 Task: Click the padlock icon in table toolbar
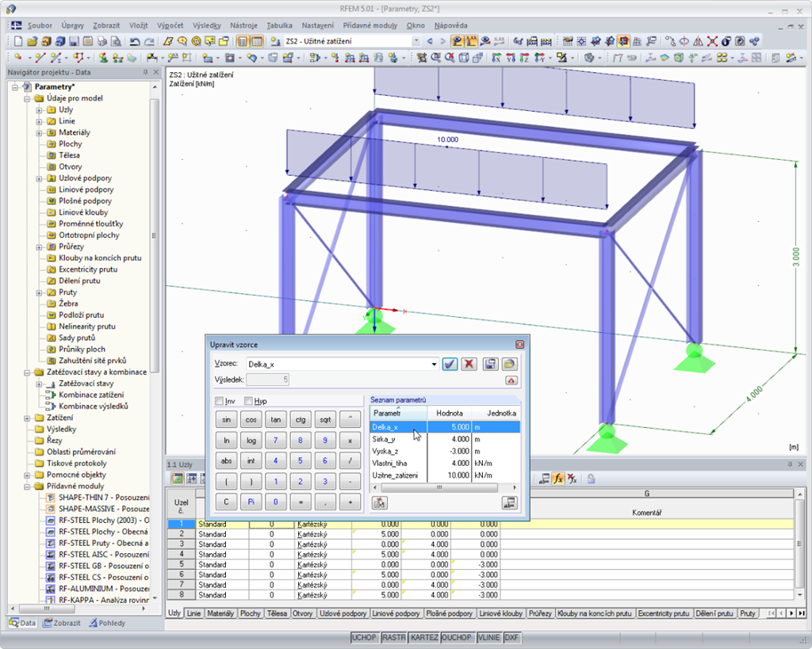[591, 479]
